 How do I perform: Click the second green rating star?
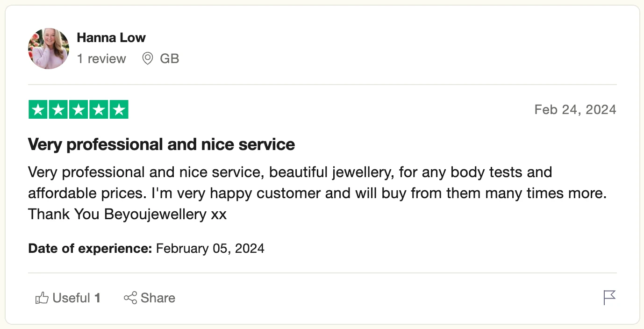(x=58, y=110)
